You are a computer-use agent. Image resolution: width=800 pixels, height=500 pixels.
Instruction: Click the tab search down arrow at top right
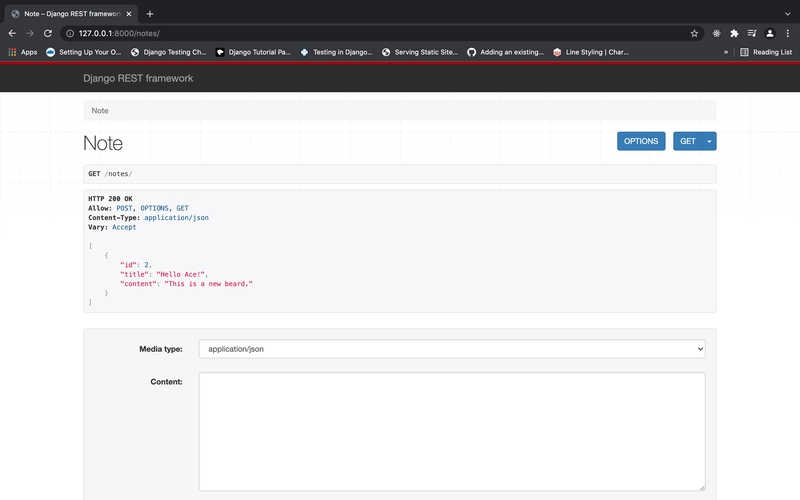tap(788, 14)
